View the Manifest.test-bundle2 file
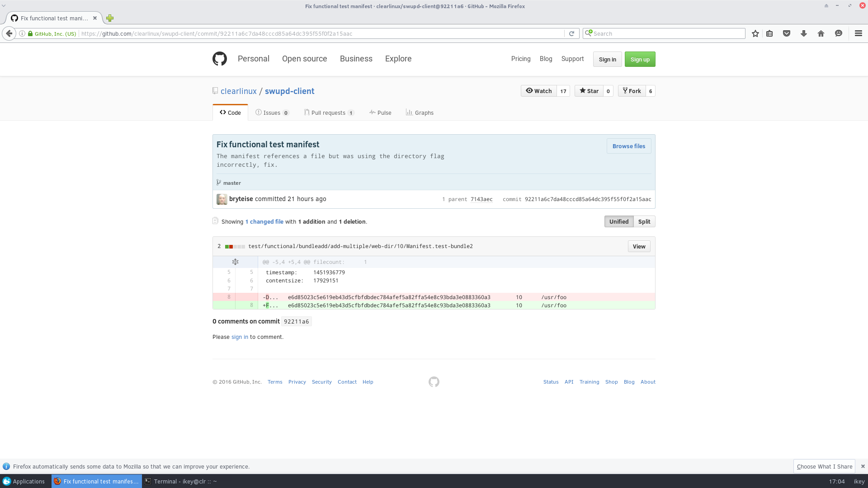 (x=639, y=246)
